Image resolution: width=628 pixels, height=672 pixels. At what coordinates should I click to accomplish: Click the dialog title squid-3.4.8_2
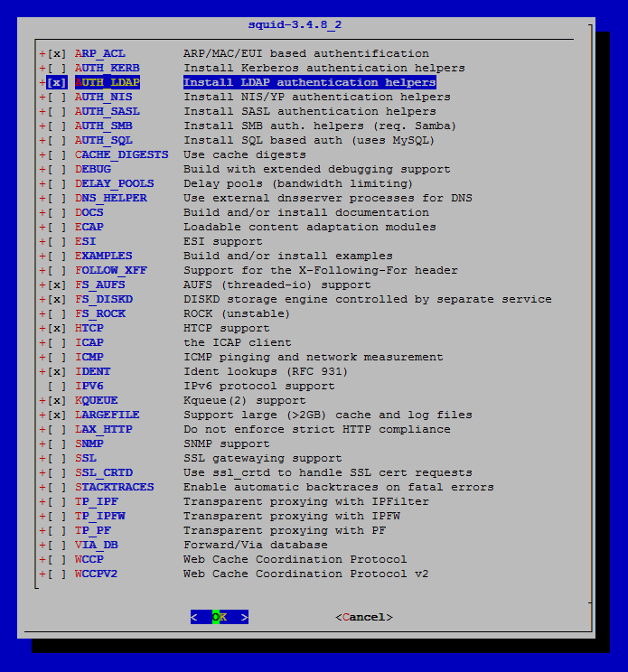pos(295,25)
